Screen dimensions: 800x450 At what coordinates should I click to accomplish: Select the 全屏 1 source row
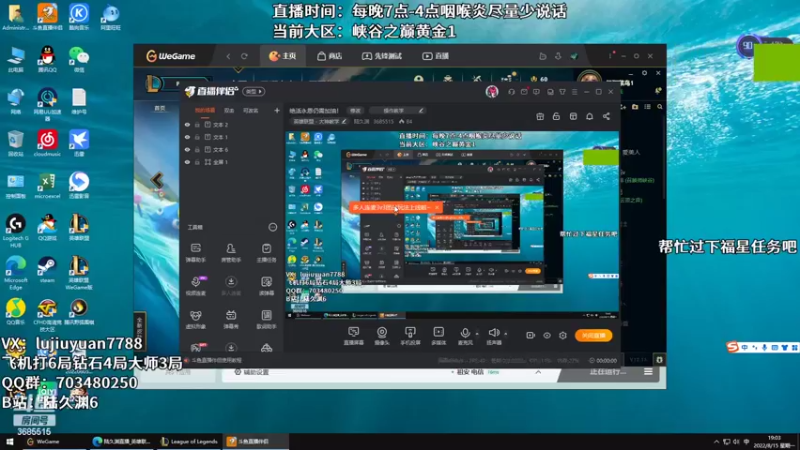[232, 162]
